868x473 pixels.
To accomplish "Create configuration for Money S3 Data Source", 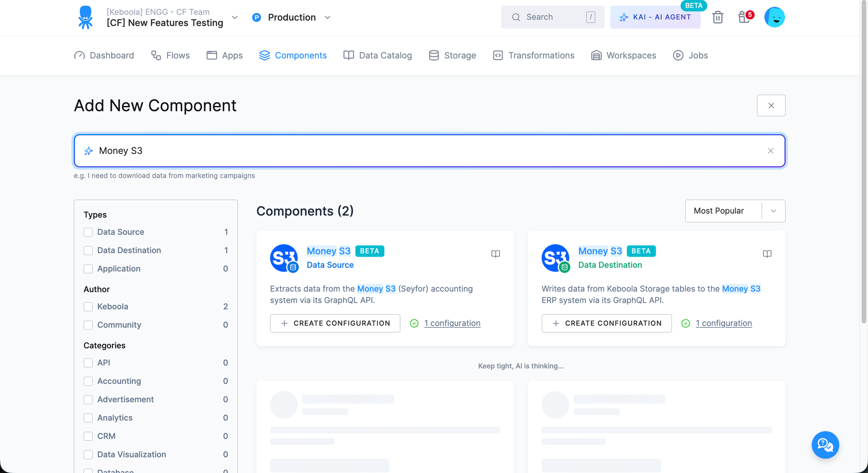I will [335, 323].
